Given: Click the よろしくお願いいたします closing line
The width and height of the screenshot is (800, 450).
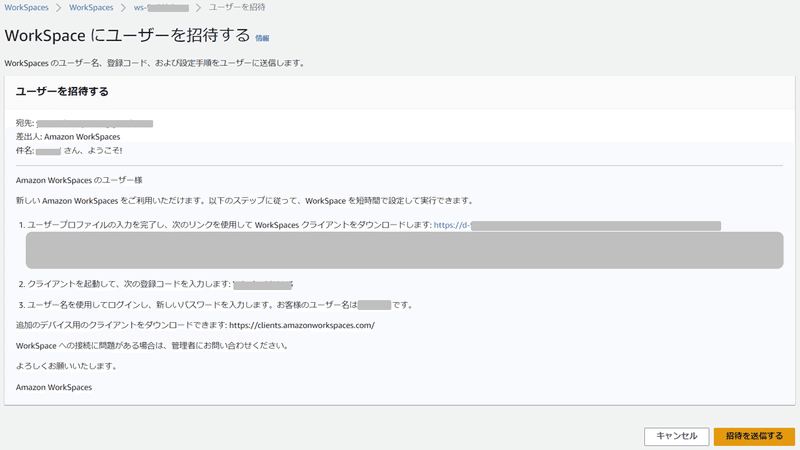Looking at the screenshot, I should click(66, 366).
